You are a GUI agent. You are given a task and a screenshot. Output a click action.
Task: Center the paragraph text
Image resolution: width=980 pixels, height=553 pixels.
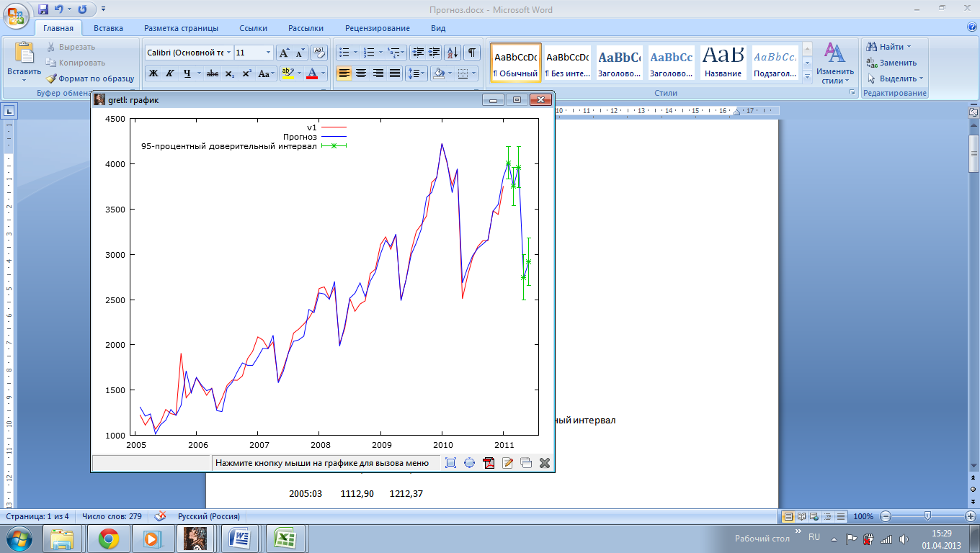tap(361, 73)
